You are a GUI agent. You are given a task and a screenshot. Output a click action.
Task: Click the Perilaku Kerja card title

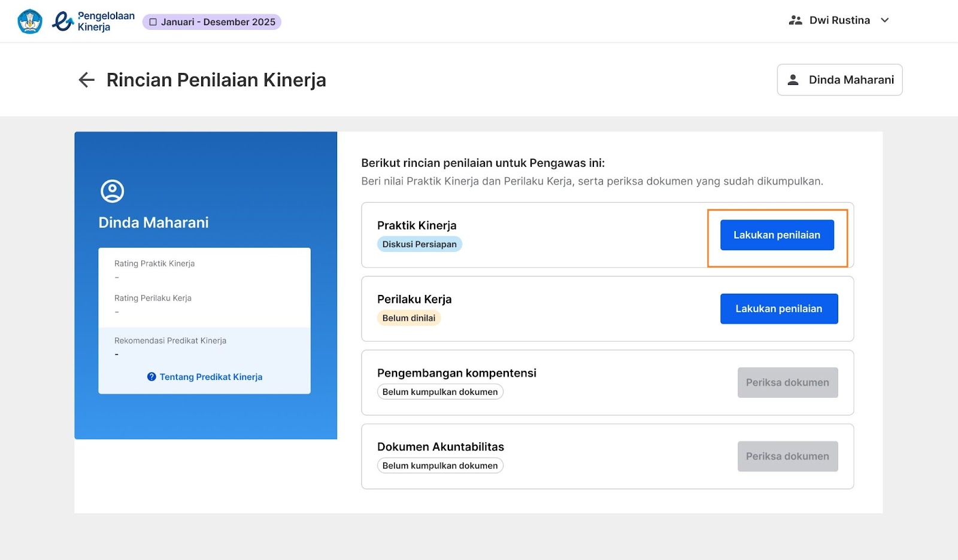[414, 299]
